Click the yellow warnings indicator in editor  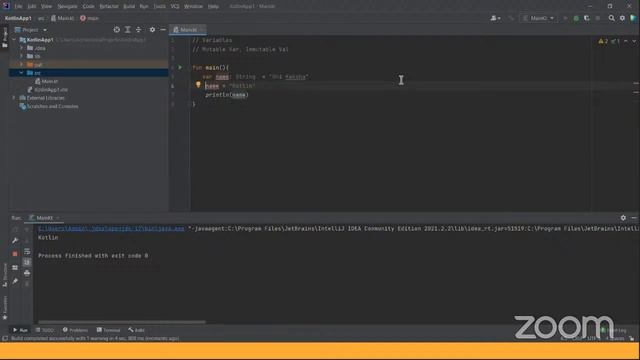tap(603, 41)
